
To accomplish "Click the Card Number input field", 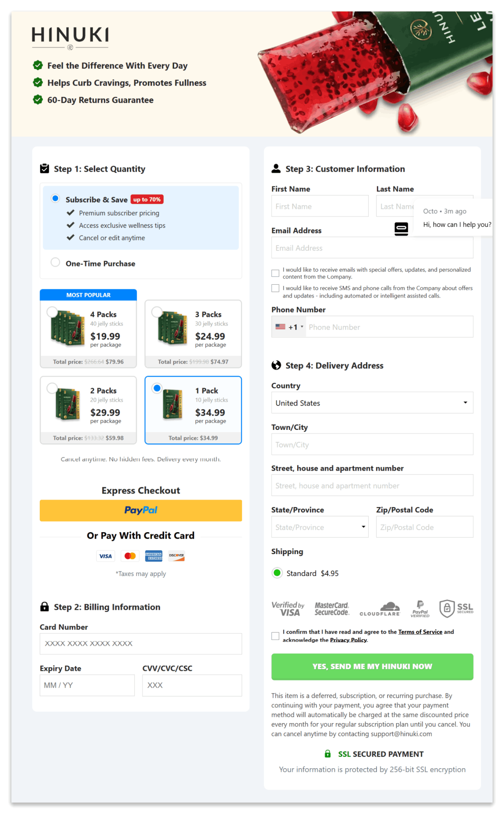I will point(141,644).
